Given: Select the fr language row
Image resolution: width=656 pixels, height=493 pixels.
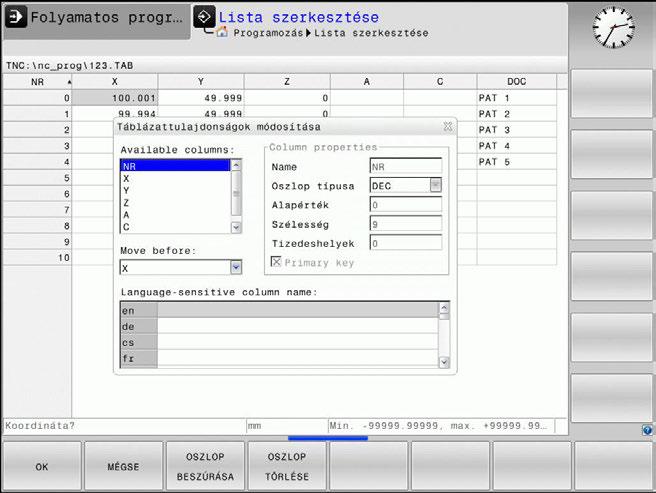Looking at the screenshot, I should [279, 359].
